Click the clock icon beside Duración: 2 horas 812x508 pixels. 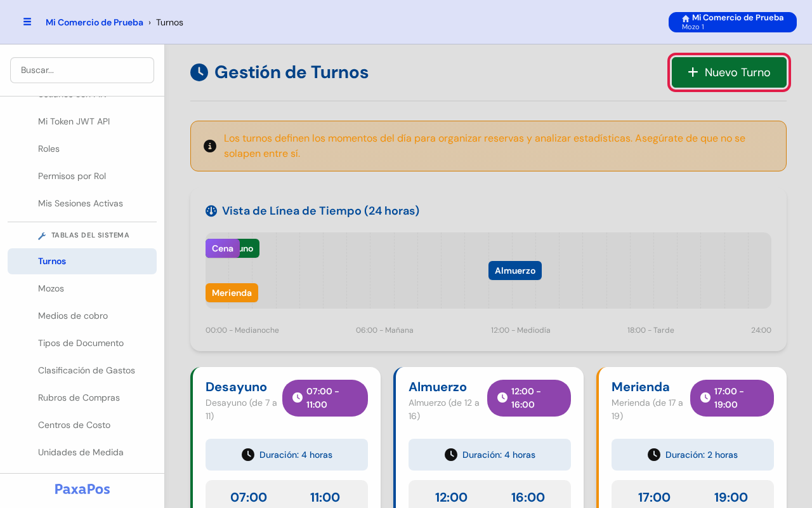(x=654, y=455)
